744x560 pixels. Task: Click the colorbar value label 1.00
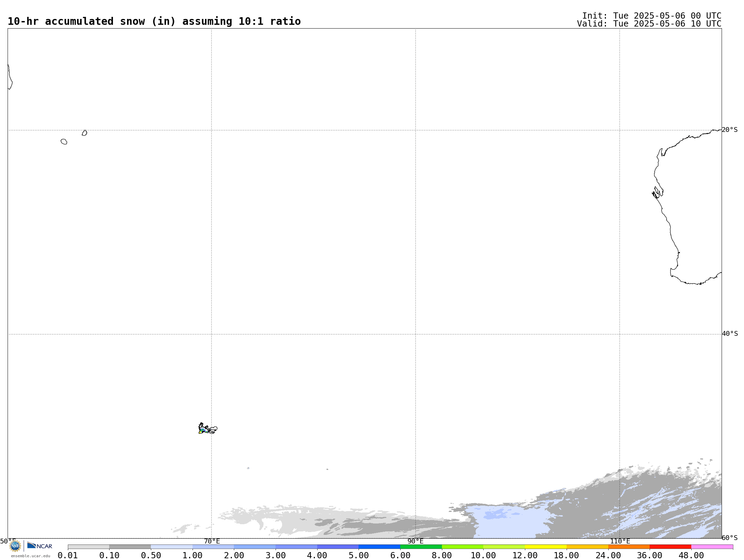coord(193,556)
